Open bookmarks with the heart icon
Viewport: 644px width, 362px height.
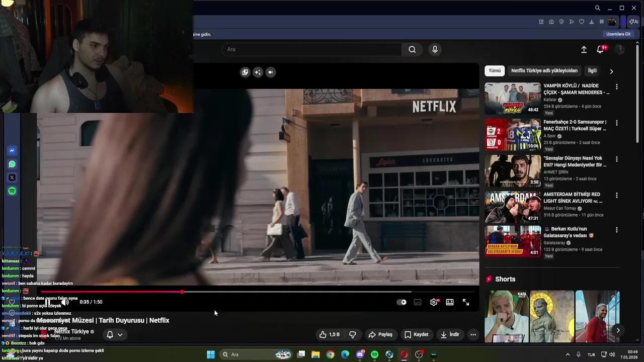pos(582,22)
